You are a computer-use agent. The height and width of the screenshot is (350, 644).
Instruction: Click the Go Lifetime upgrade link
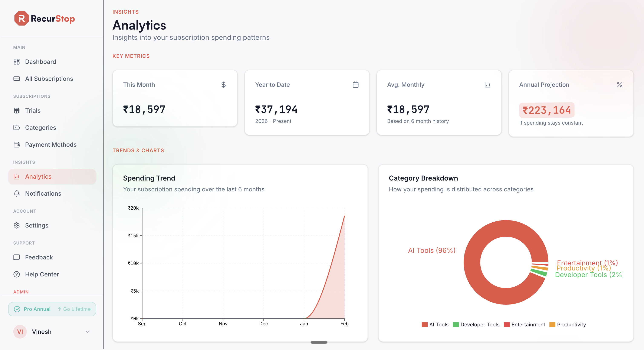pyautogui.click(x=74, y=309)
